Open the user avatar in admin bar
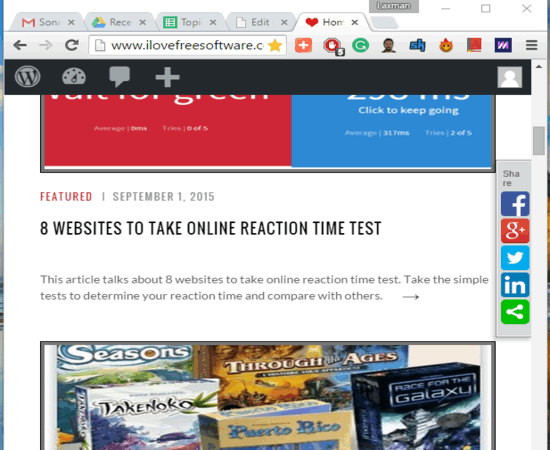Screen dimensions: 550x450 (510, 77)
